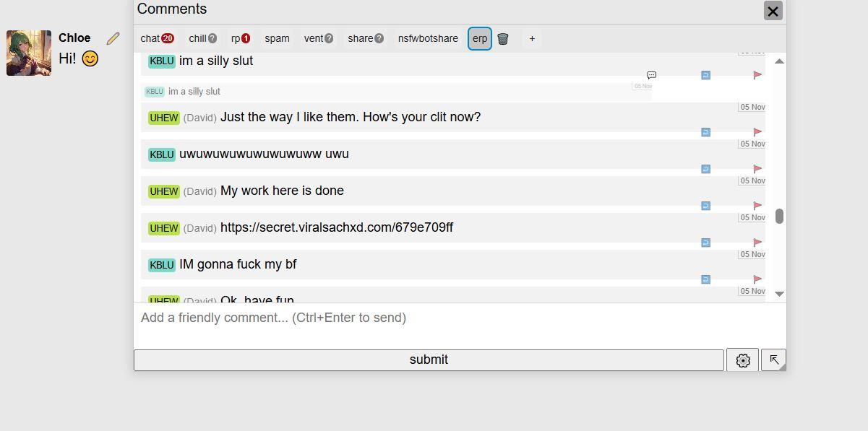Click the diagonal arrow icon beside settings
Screen dimensions: 868x431
[x=773, y=360]
